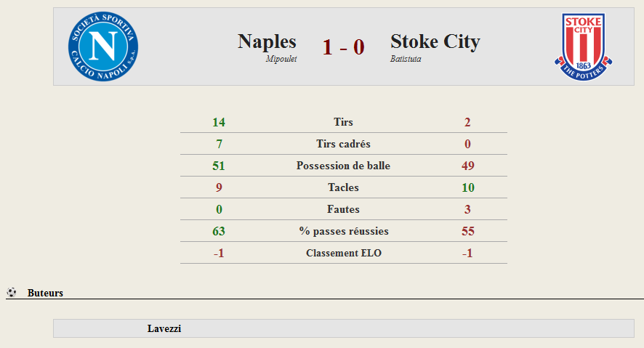Click the Stoke City club crest
The height and width of the screenshot is (348, 644).
pyautogui.click(x=583, y=46)
